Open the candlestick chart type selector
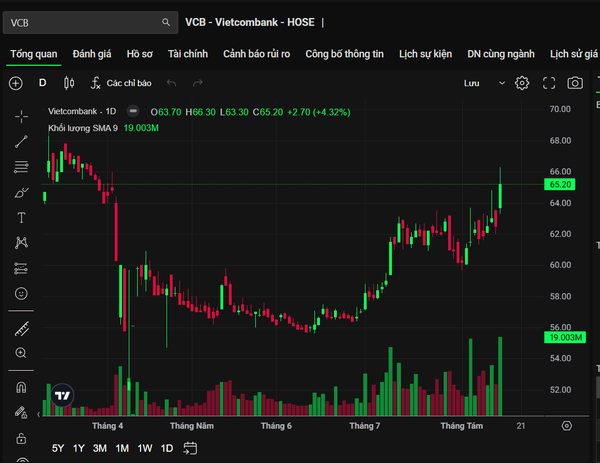This screenshot has width=600, height=463. pyautogui.click(x=69, y=83)
